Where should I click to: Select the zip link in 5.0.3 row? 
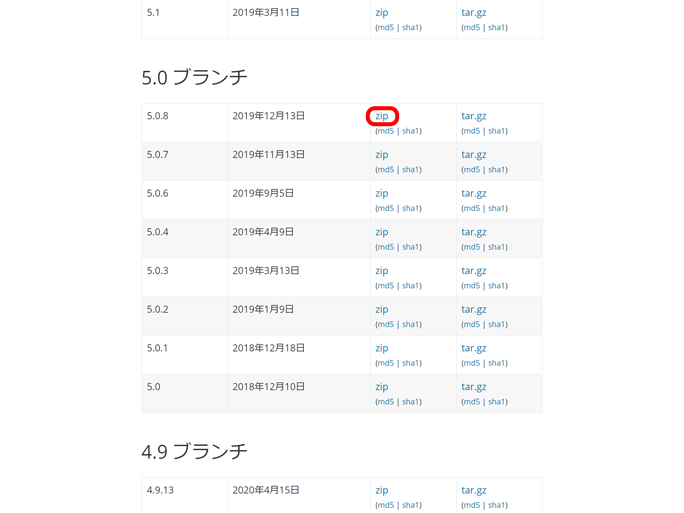click(382, 271)
